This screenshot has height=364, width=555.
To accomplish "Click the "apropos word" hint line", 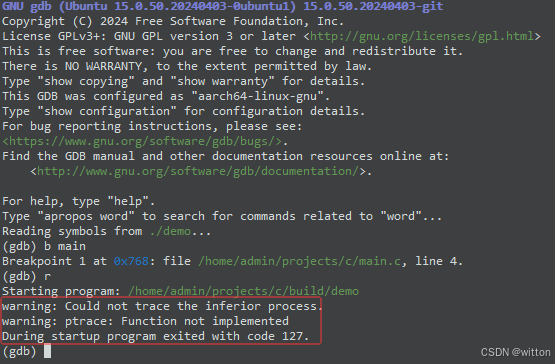I will pyautogui.click(x=222, y=216).
